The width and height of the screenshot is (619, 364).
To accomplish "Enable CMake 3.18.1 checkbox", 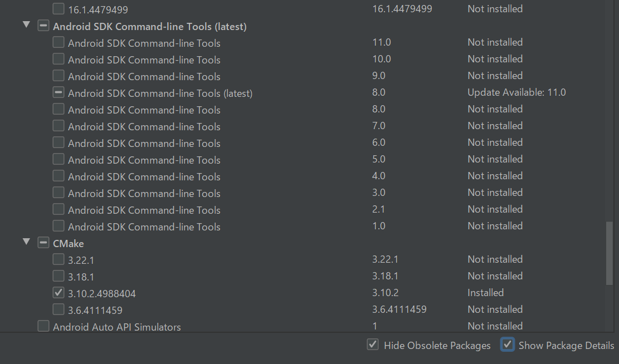I will pos(59,276).
